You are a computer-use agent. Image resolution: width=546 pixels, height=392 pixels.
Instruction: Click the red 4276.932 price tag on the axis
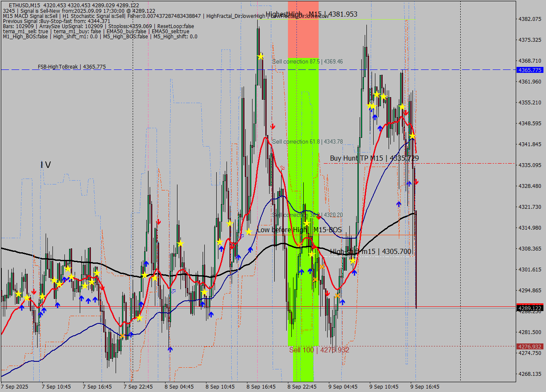pos(529,346)
